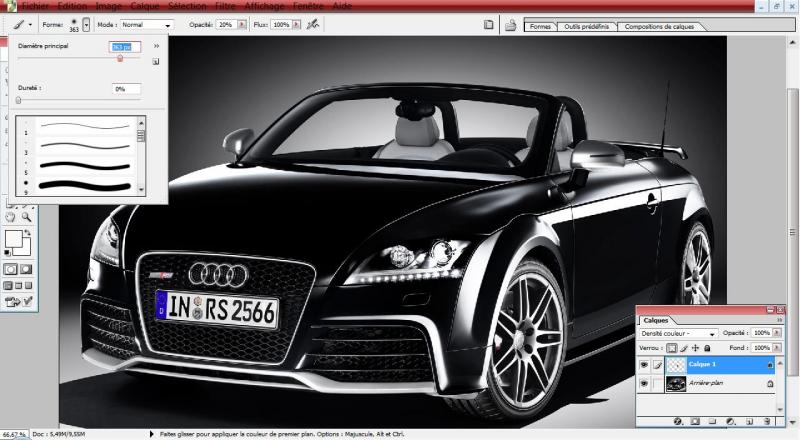
Task: Open the Brushes palette toggle icon
Action: 488,24
